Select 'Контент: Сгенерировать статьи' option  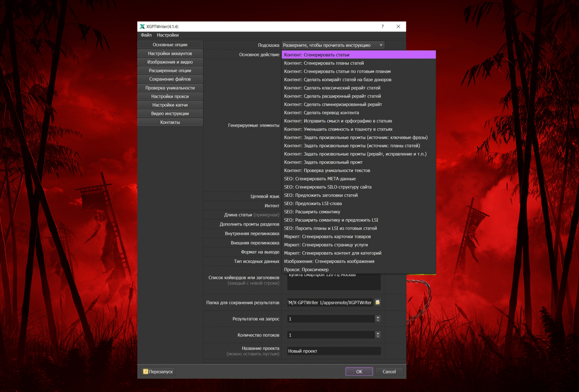point(359,55)
